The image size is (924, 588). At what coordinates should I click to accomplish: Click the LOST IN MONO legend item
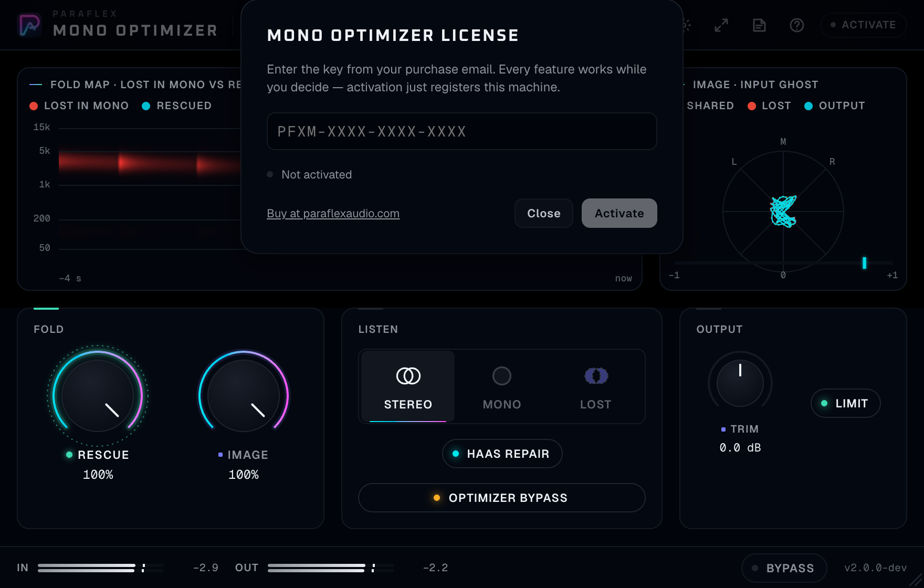pyautogui.click(x=79, y=106)
